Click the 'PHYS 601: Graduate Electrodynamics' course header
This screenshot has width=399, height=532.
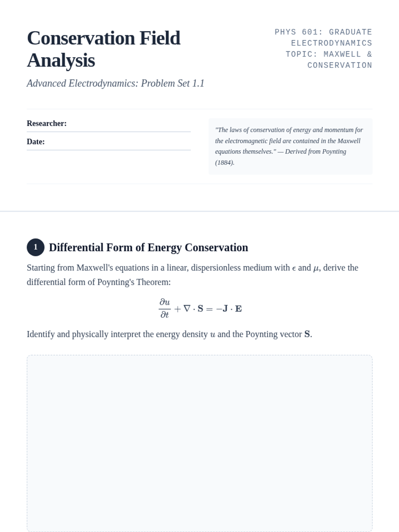tap(323, 37)
